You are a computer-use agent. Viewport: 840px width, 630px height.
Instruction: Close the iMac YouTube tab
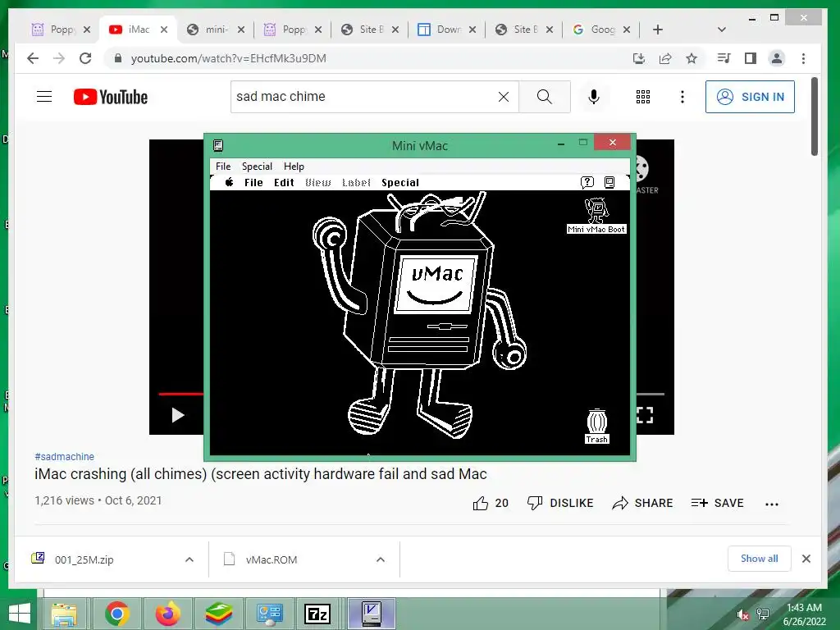click(164, 30)
